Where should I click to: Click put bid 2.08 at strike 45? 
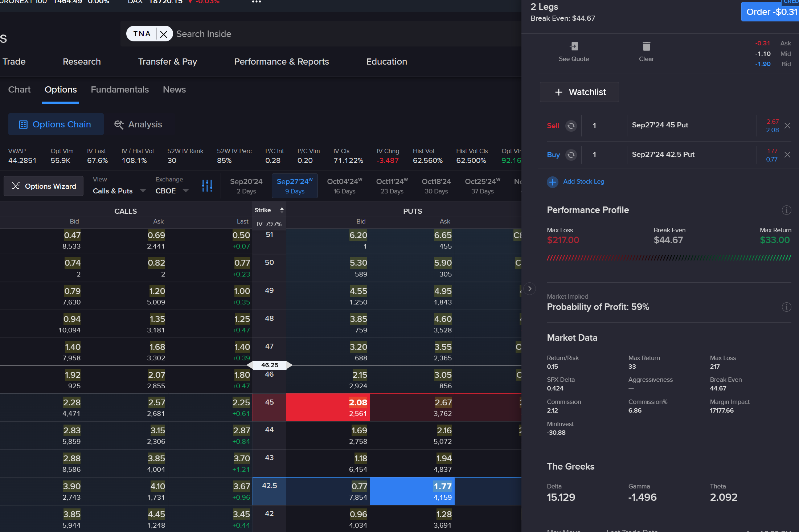328,408
